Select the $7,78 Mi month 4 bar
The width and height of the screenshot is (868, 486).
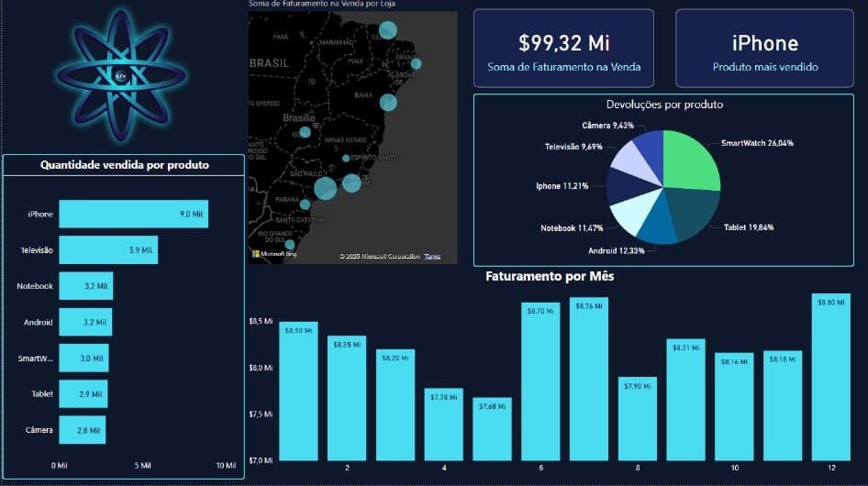[443, 425]
